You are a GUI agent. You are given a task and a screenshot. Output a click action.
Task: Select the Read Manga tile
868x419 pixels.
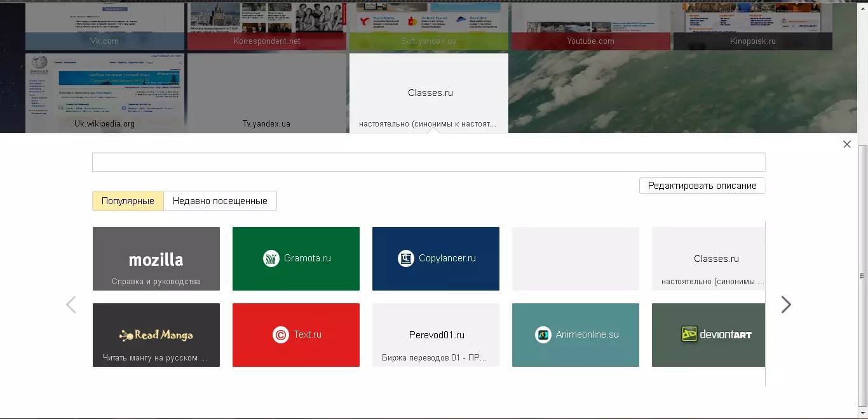[156, 335]
